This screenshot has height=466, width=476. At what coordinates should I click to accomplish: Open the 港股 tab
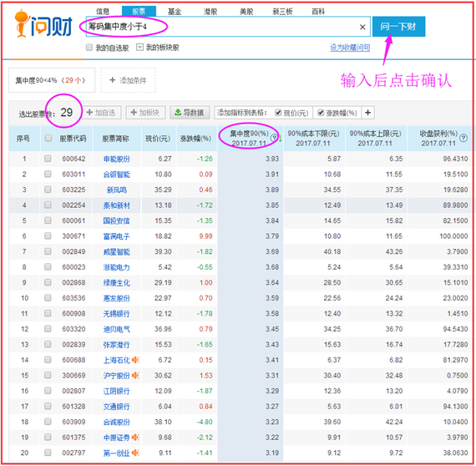pos(210,12)
